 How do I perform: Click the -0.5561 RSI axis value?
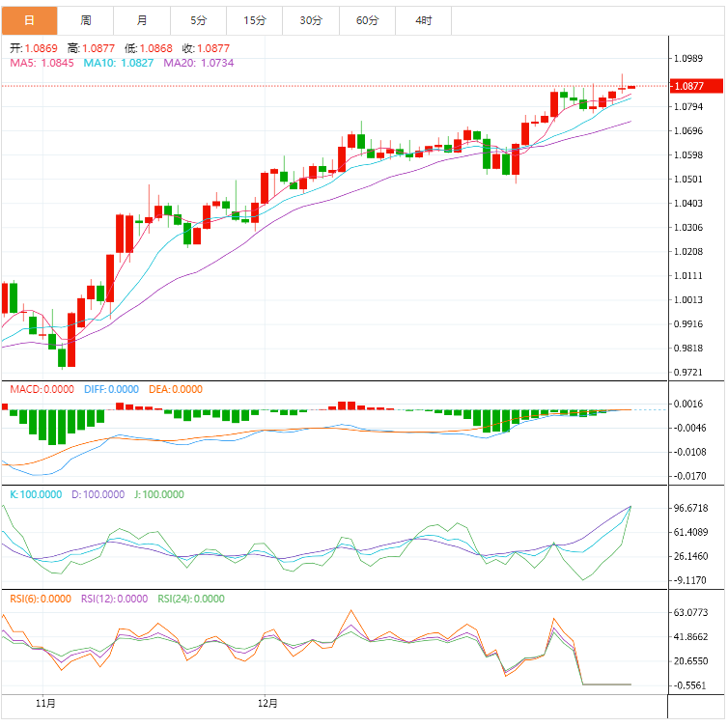click(x=690, y=685)
